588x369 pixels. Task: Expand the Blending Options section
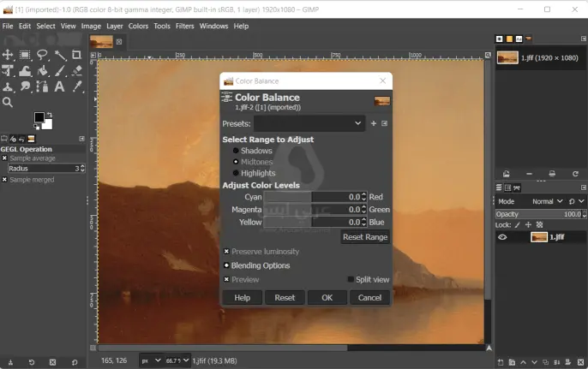pyautogui.click(x=226, y=265)
